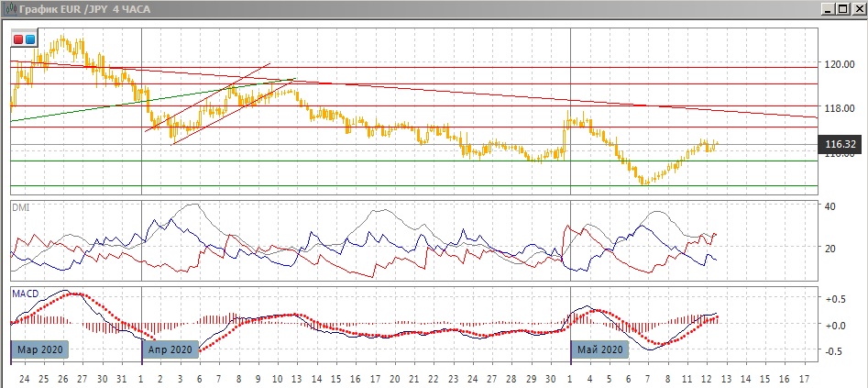Click the Апр 2020 month marker
The height and width of the screenshot is (388, 868).
(x=170, y=349)
